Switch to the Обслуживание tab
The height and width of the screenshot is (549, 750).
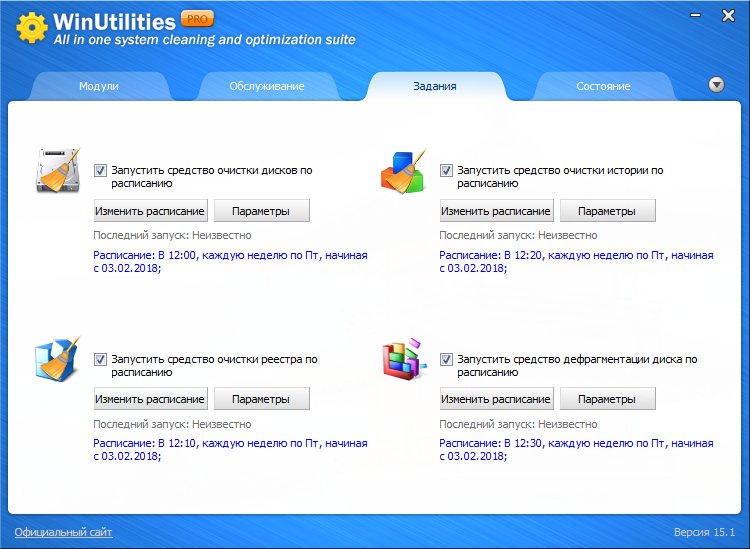pos(267,86)
